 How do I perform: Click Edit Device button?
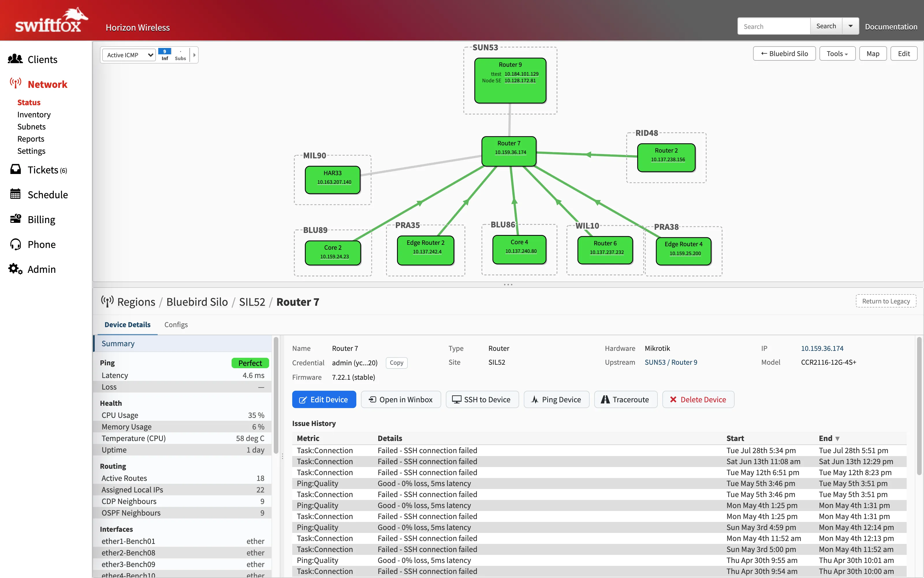324,399
